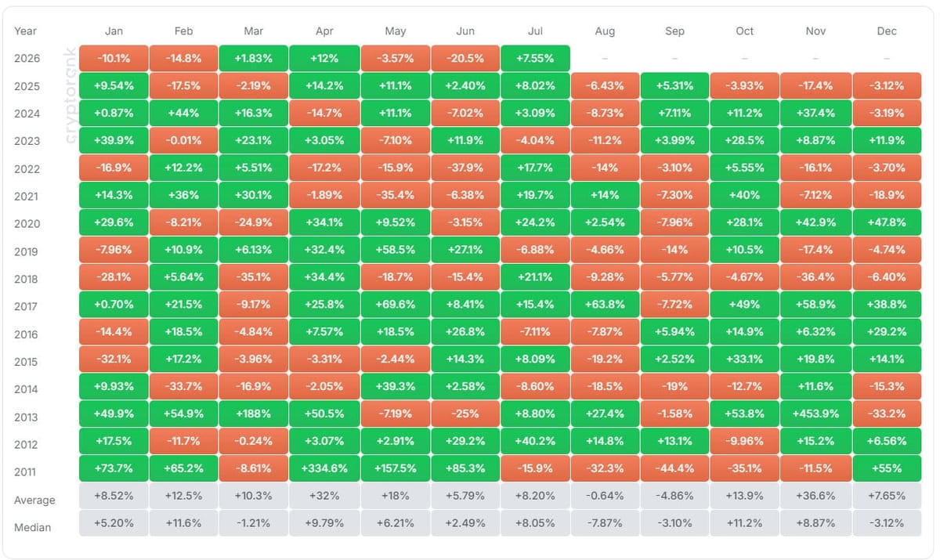
Task: Select the August median -7.87% cell
Action: coord(605,523)
